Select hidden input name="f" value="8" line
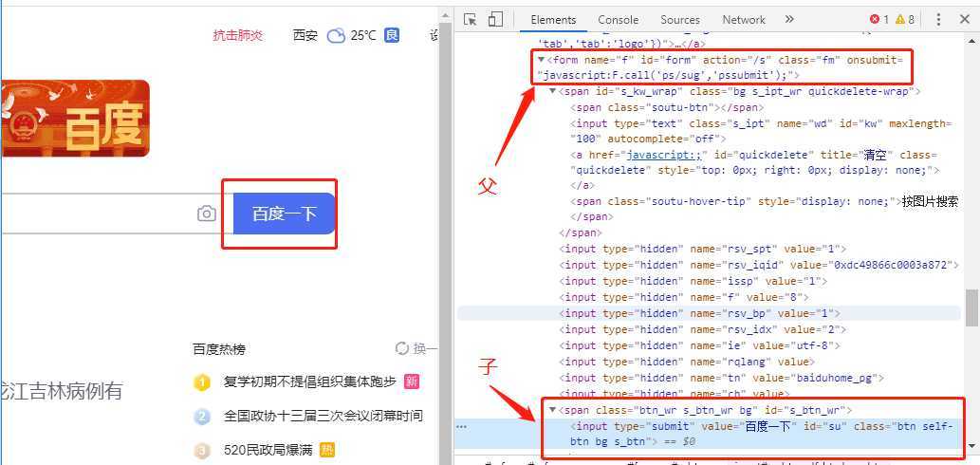 click(x=684, y=297)
